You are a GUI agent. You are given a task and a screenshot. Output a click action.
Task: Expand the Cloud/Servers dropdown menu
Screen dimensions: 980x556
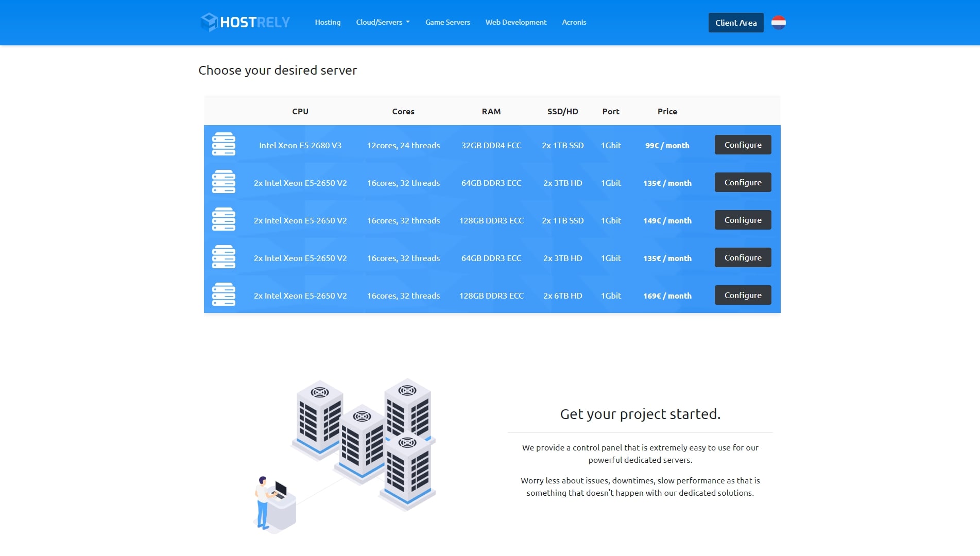(x=383, y=22)
